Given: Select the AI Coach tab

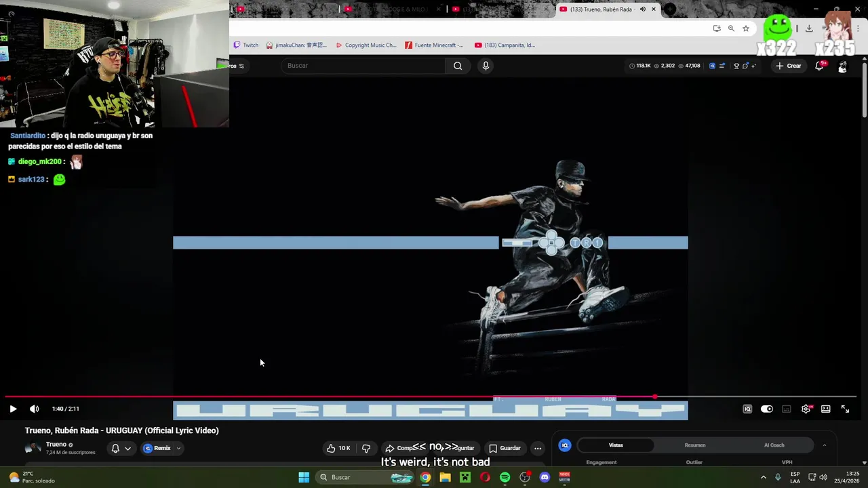Looking at the screenshot, I should tap(774, 445).
